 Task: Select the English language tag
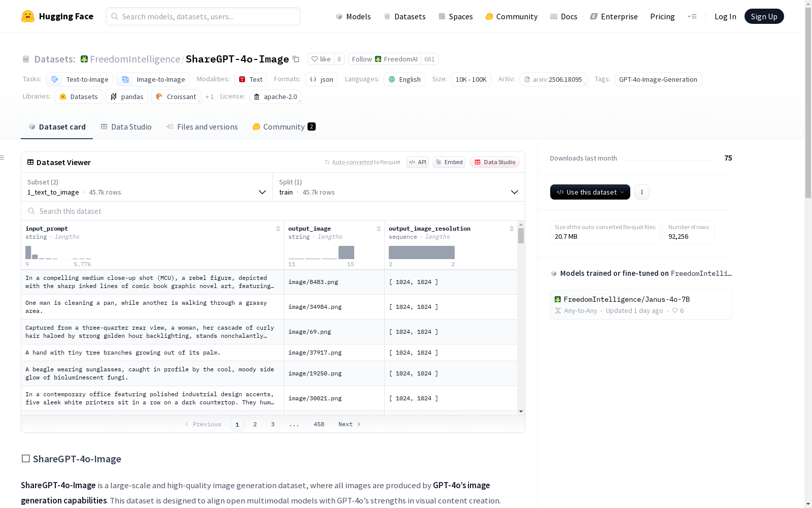[404, 79]
